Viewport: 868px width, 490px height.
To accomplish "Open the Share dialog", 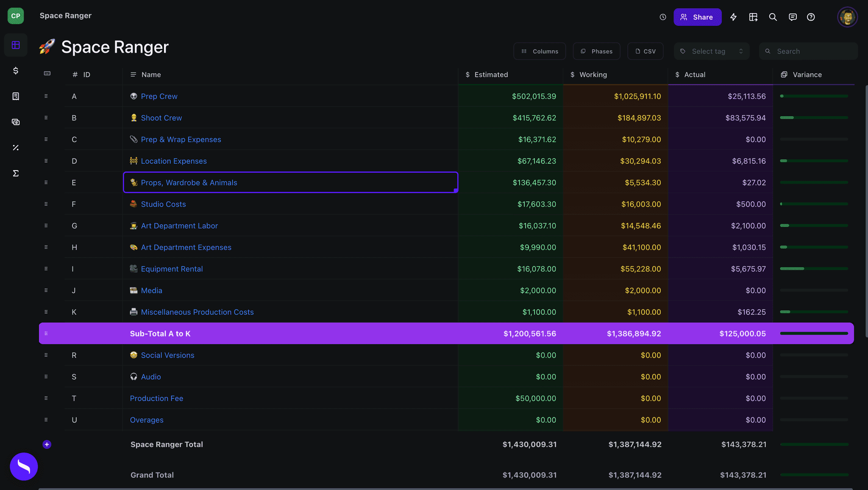I will 697,17.
